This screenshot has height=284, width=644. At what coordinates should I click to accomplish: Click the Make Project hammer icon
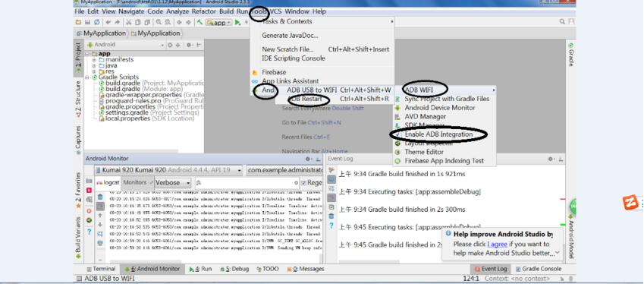pyautogui.click(x=200, y=22)
